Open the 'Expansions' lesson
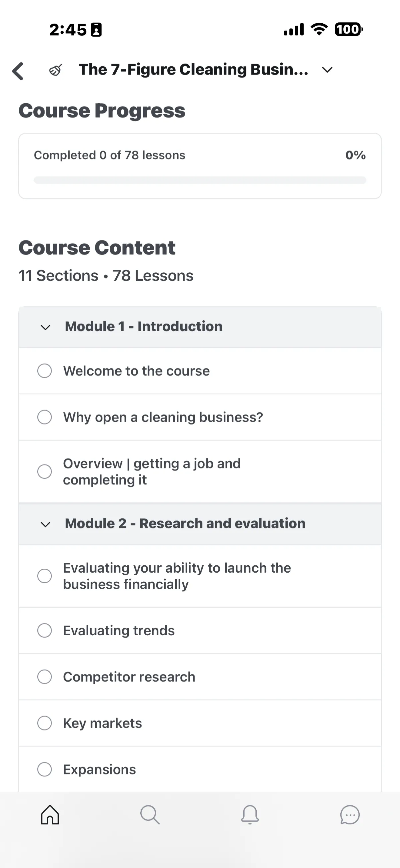The image size is (400, 868). (x=99, y=769)
